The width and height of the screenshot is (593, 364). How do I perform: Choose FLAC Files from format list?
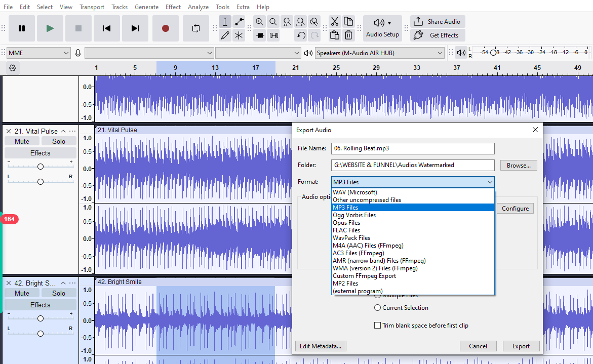(x=413, y=230)
